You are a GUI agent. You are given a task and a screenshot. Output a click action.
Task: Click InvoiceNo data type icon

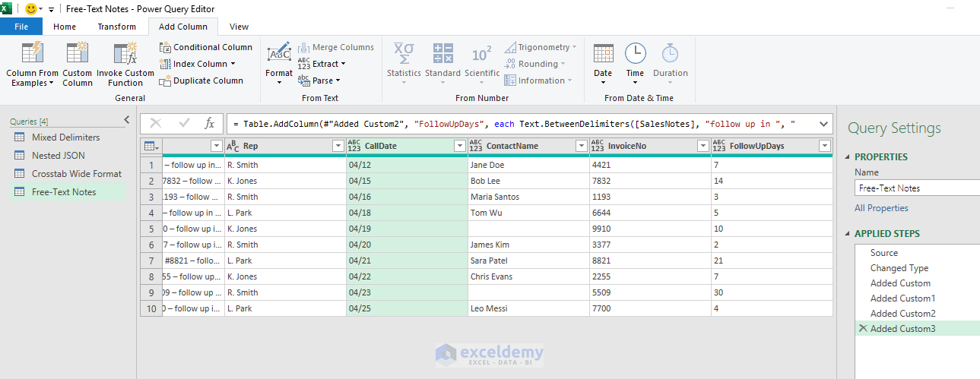click(598, 146)
